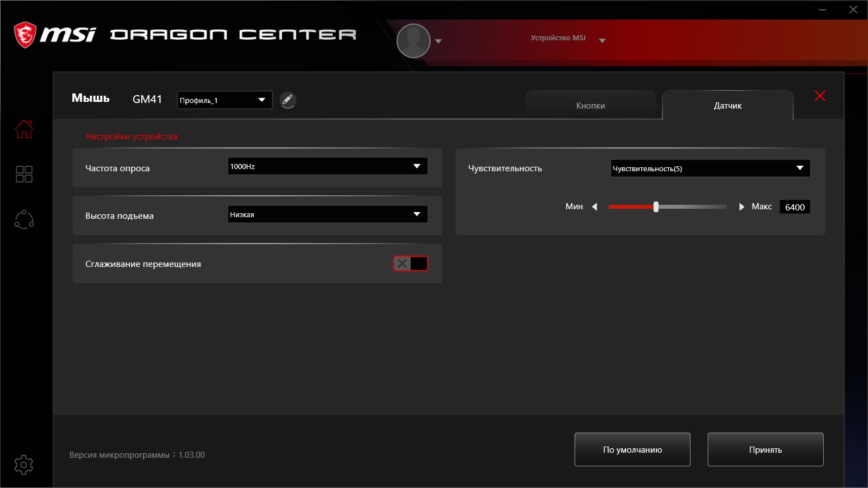868x488 pixels.
Task: Open Чувствительность(5) dropdown
Action: 710,168
